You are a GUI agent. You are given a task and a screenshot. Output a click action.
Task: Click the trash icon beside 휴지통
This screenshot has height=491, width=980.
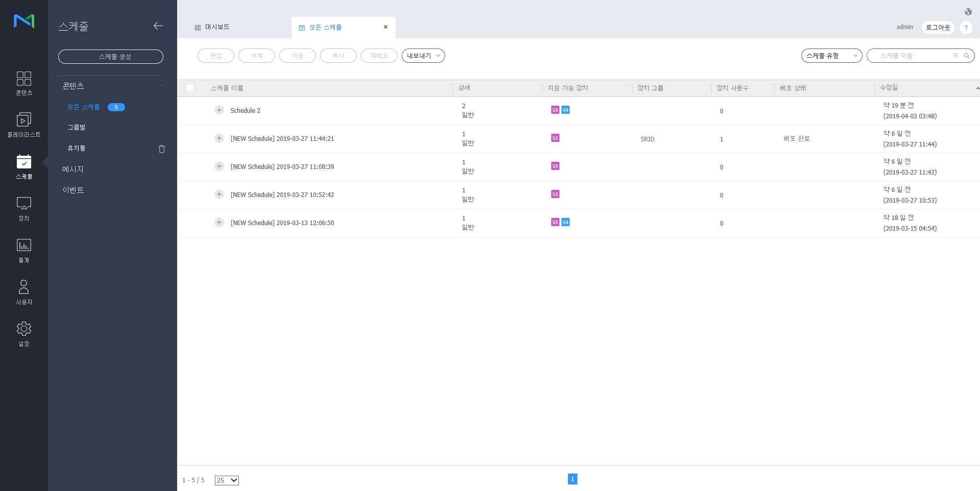(162, 149)
